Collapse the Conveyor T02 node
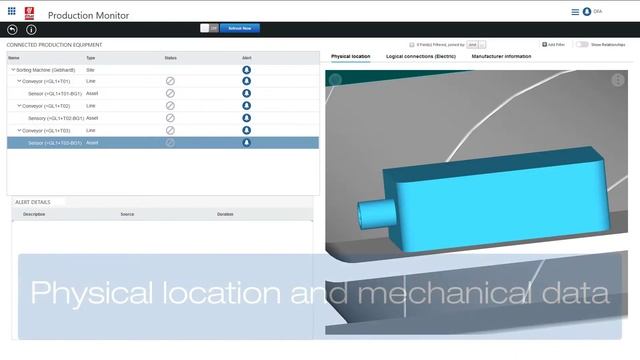Image resolution: width=640 pixels, height=360 pixels. point(19,106)
